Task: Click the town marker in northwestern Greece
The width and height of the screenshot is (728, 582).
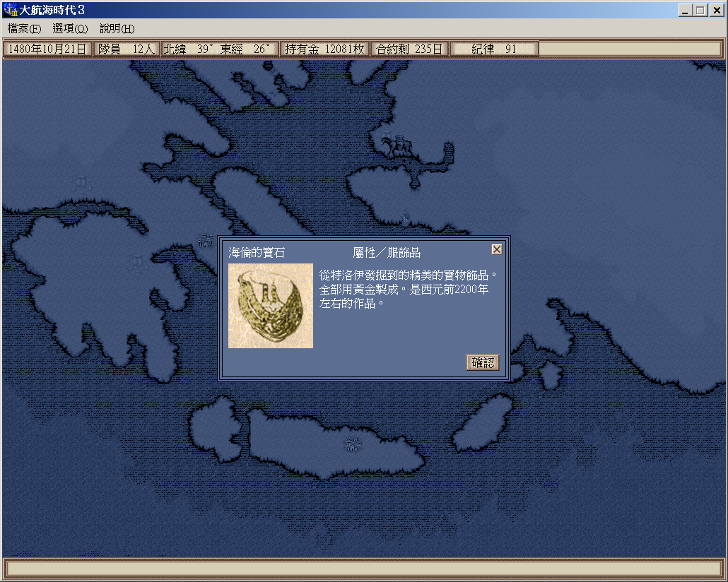Action: [x=81, y=183]
